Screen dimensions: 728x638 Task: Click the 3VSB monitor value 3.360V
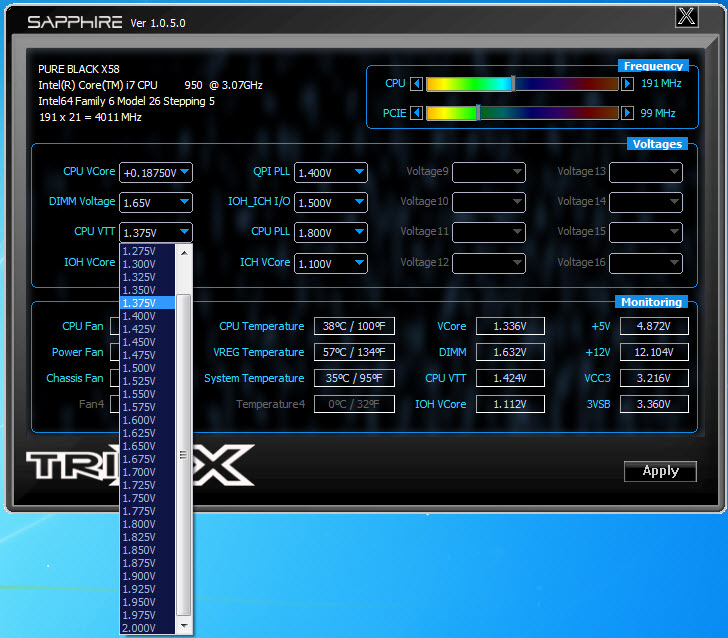(654, 404)
